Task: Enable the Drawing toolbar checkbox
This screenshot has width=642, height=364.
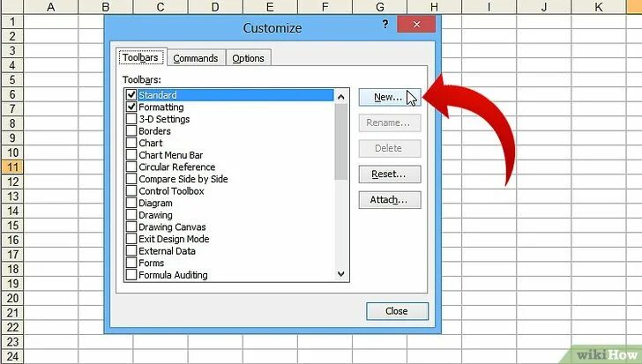Action: 131,215
